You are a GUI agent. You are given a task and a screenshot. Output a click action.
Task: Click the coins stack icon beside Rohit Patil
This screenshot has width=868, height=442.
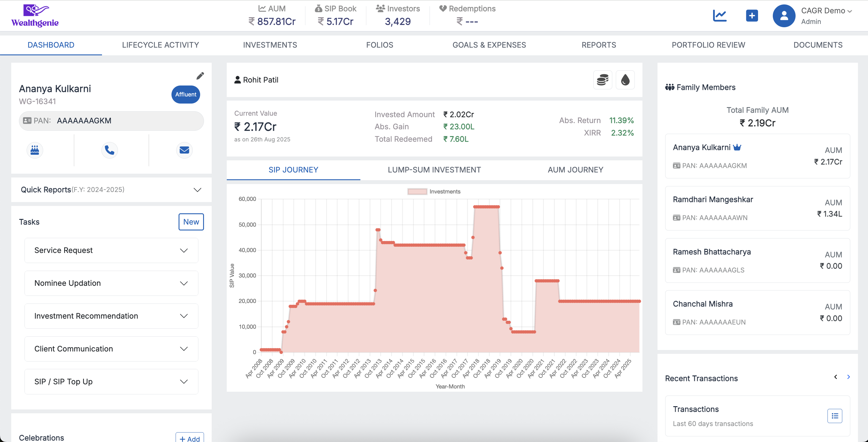pos(603,80)
